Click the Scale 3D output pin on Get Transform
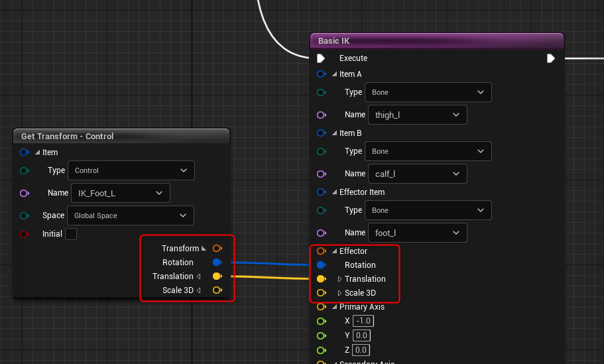The width and height of the screenshot is (604, 364). point(217,290)
